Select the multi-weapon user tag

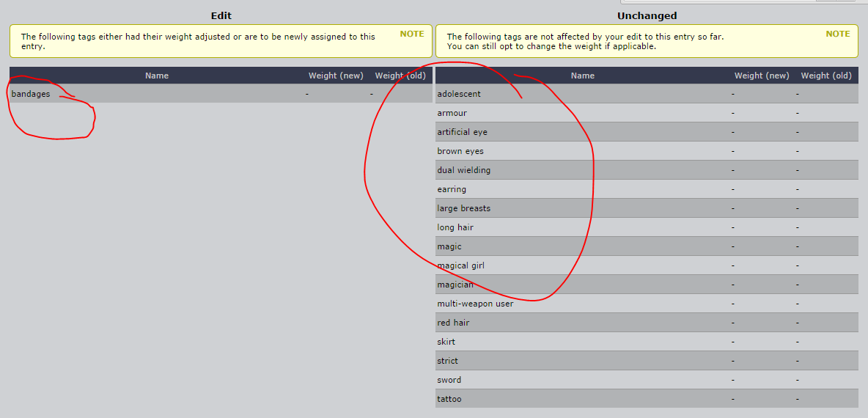(x=475, y=304)
